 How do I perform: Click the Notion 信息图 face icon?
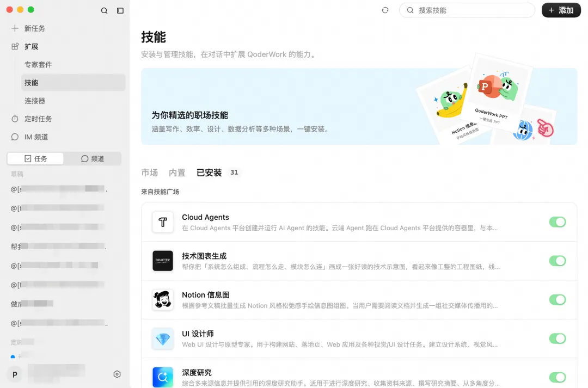pyautogui.click(x=163, y=299)
